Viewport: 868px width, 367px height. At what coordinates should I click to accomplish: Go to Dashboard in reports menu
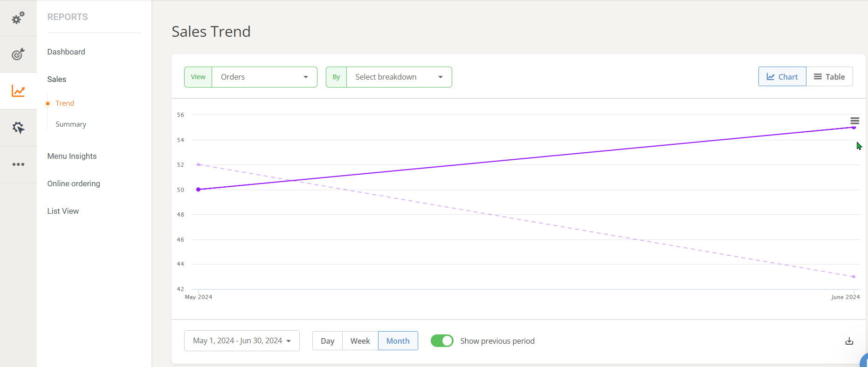pos(66,52)
